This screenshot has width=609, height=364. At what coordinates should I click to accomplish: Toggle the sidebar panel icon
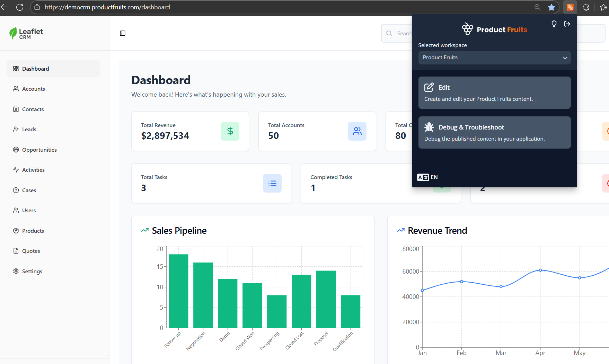tap(123, 33)
